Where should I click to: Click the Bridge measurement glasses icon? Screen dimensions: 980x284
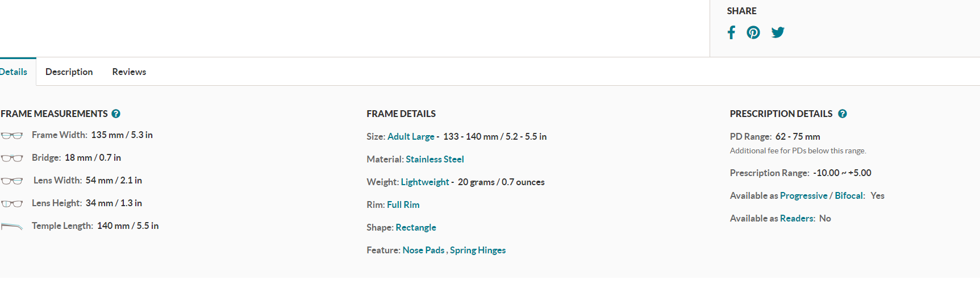12,158
